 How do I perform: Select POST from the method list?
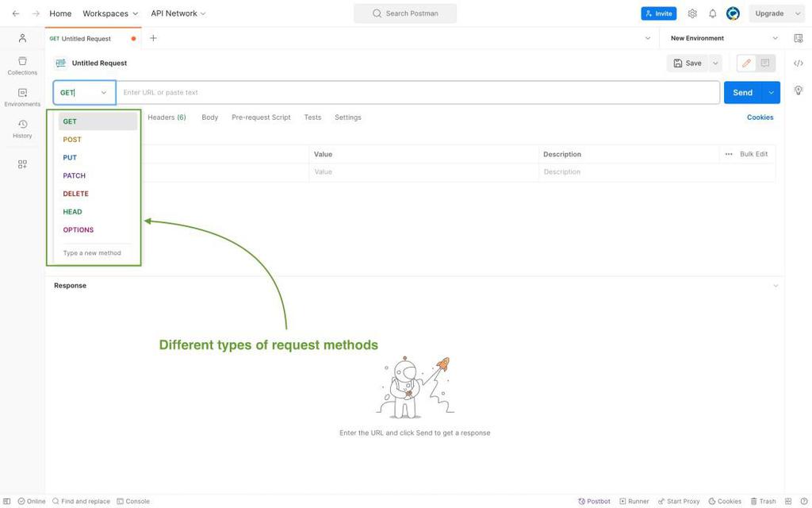pyautogui.click(x=98, y=140)
